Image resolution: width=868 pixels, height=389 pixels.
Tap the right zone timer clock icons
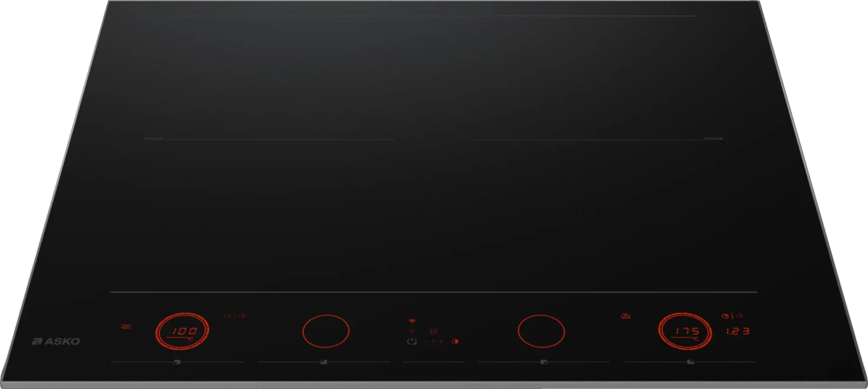(x=732, y=316)
